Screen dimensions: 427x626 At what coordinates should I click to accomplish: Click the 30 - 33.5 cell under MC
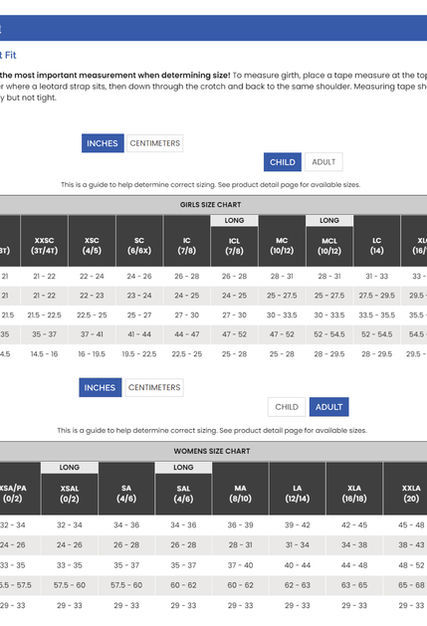pyautogui.click(x=282, y=315)
